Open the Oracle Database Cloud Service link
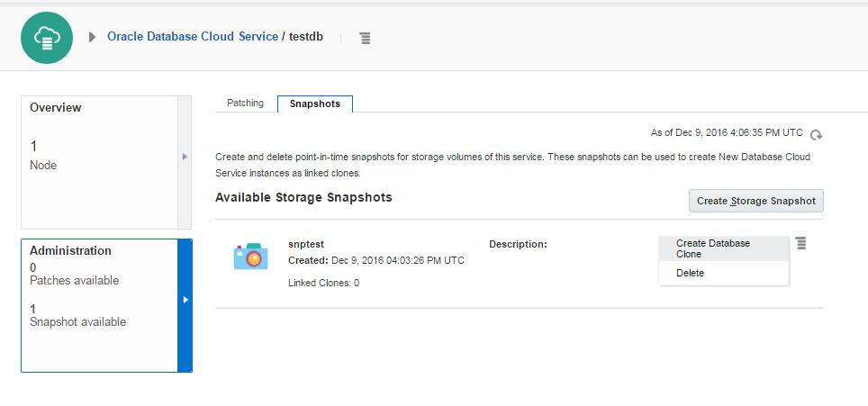 pos(192,37)
